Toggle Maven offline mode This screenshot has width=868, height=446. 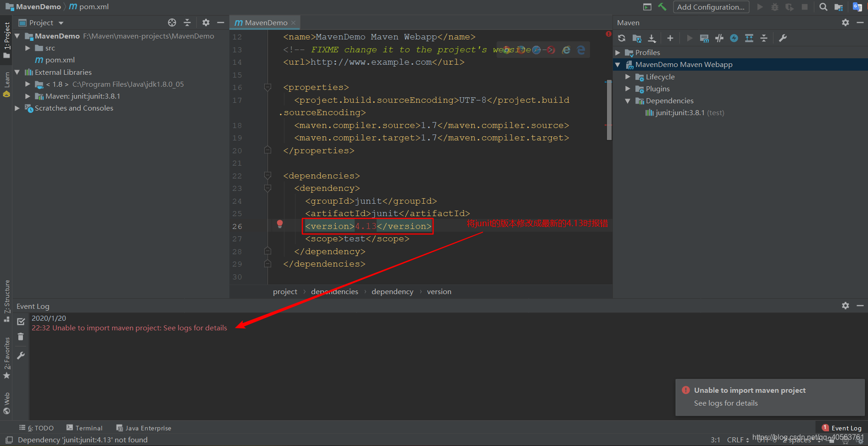pos(719,38)
